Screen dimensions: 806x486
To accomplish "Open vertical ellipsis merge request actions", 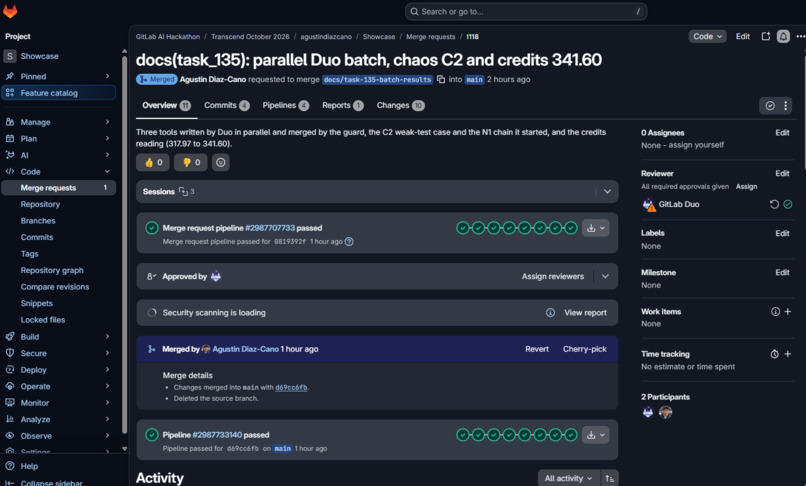I will (785, 105).
